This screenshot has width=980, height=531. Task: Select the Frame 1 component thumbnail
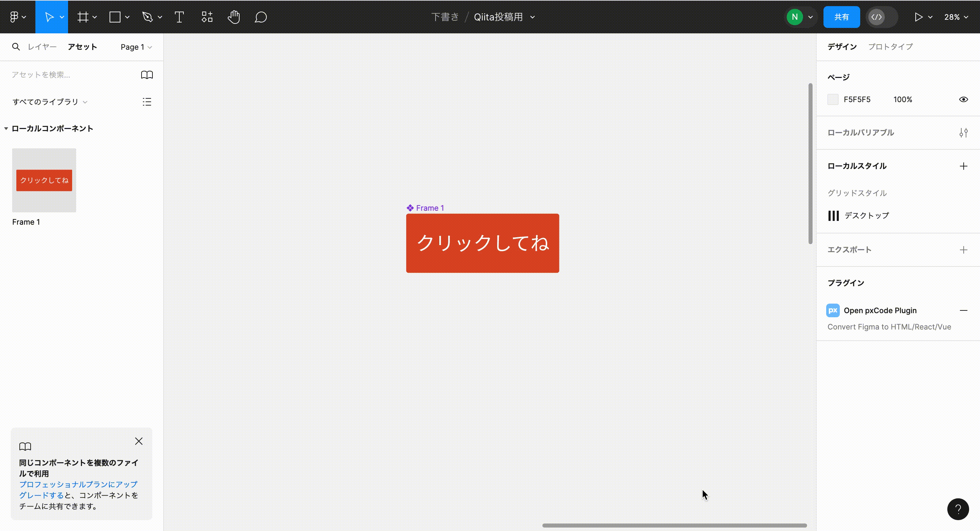[44, 180]
